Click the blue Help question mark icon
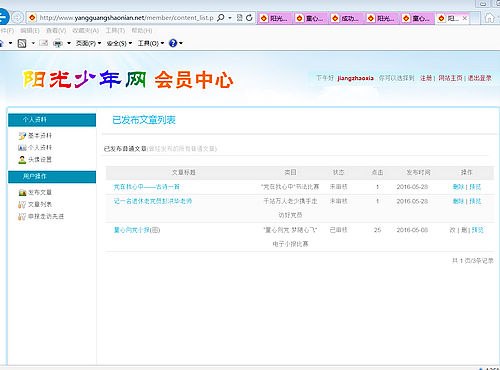Screen dimensions: 500x370 point(173,43)
